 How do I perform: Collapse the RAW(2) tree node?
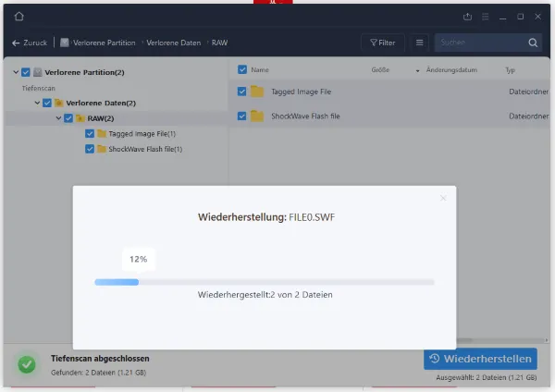[x=57, y=118]
